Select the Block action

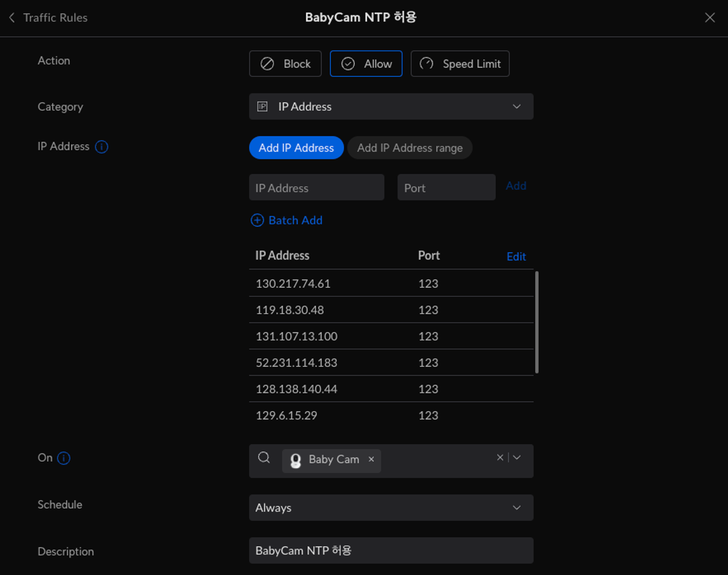(285, 64)
